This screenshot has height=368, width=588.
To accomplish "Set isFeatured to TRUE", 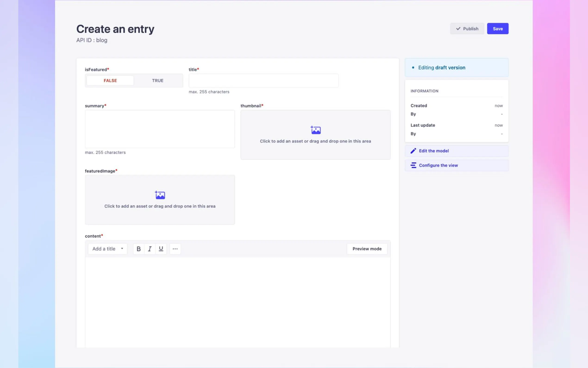I will pyautogui.click(x=157, y=81).
